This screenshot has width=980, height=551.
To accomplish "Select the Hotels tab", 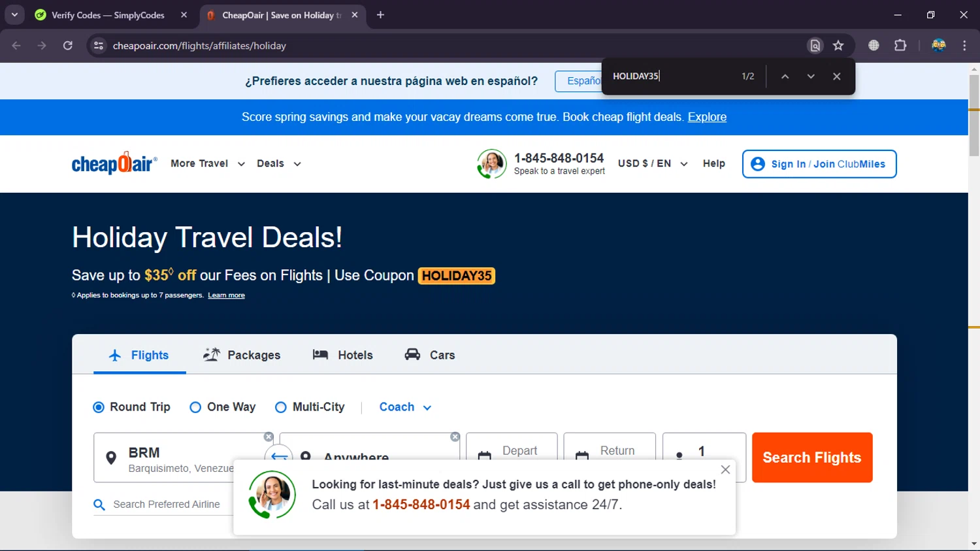I will [x=343, y=355].
